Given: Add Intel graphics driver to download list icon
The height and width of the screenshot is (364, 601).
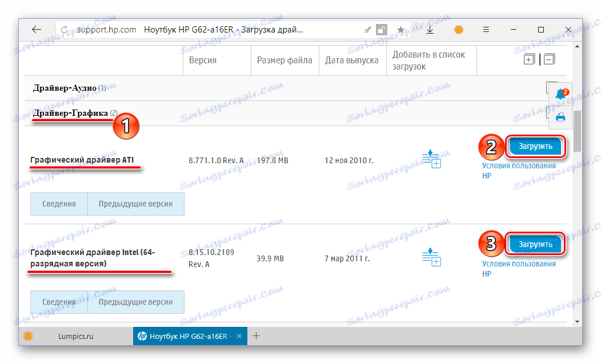Looking at the screenshot, I should (x=432, y=258).
